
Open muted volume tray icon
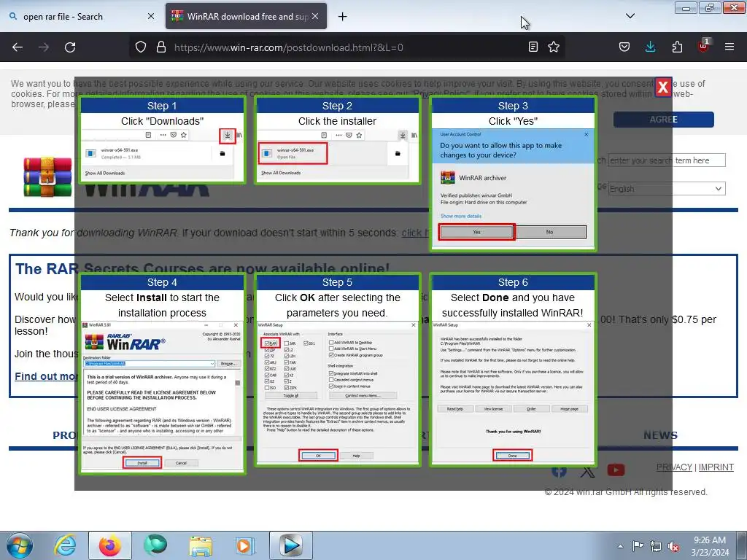[673, 546]
